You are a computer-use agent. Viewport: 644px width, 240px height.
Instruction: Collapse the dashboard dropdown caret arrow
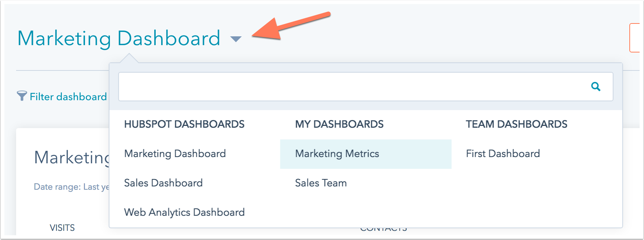(x=236, y=39)
